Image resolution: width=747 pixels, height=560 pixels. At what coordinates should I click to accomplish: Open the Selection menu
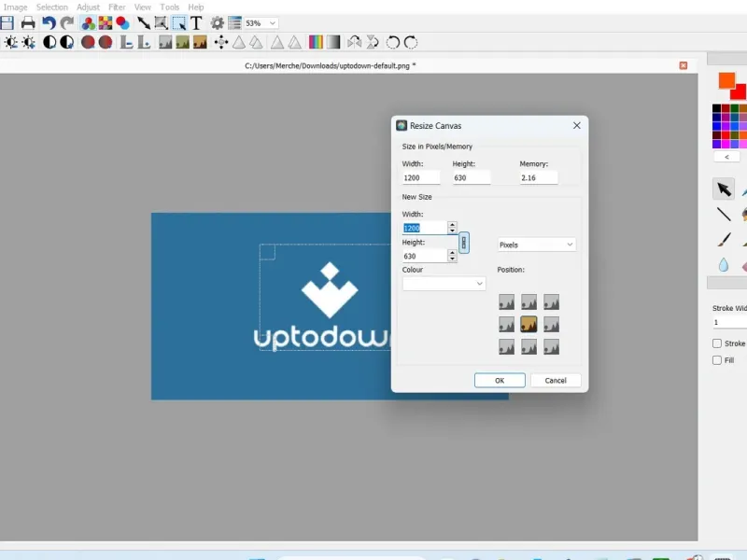tap(52, 7)
